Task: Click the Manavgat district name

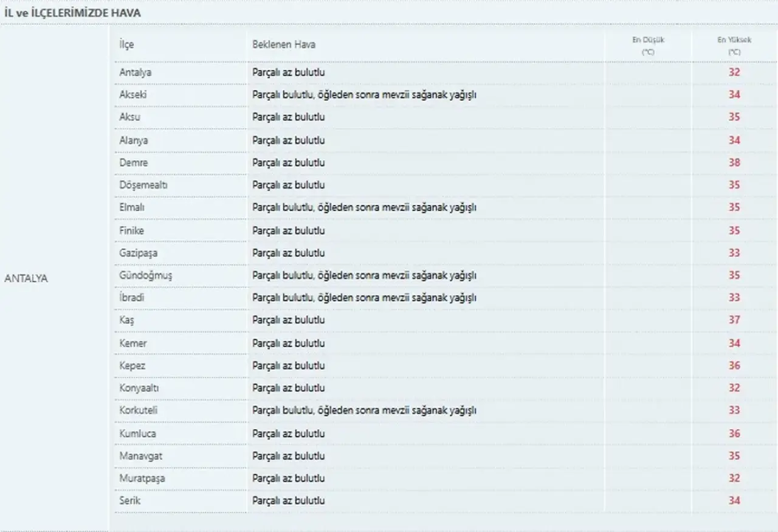Action: tap(140, 455)
